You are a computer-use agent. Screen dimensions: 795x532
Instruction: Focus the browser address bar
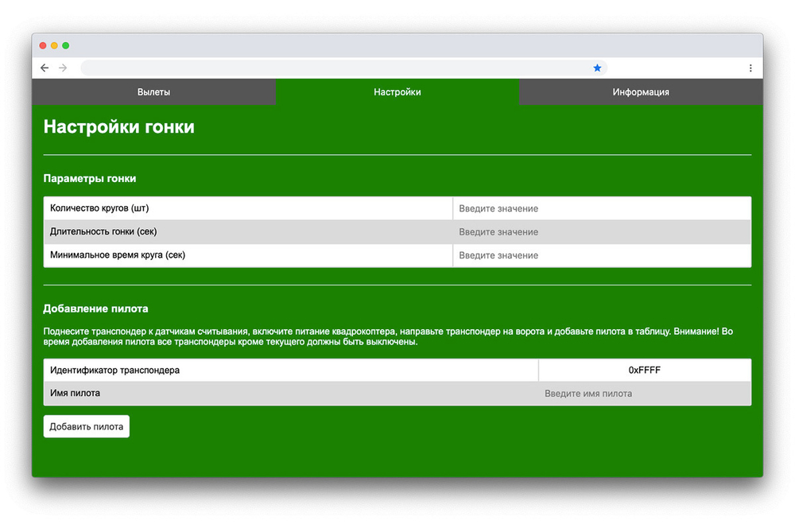coord(334,68)
